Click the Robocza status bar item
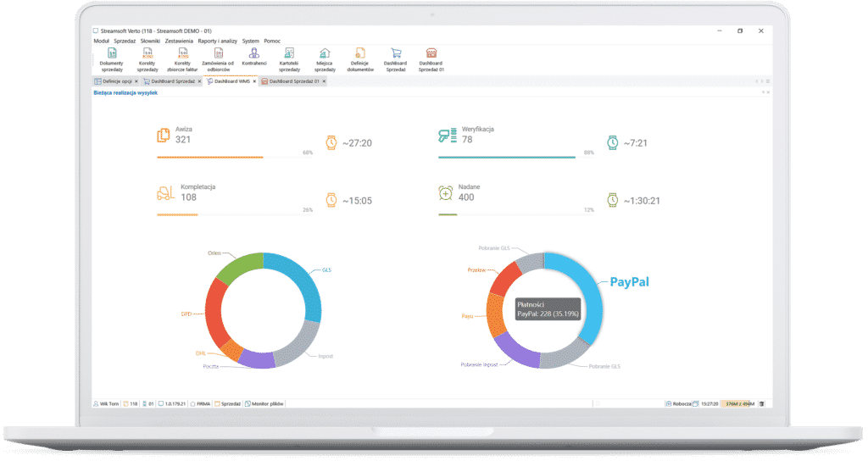 point(680,403)
